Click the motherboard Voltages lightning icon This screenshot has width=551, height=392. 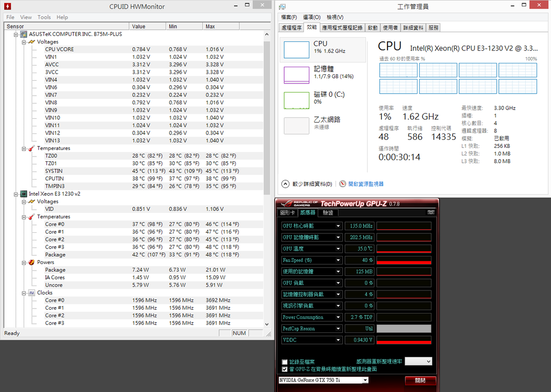coord(32,42)
